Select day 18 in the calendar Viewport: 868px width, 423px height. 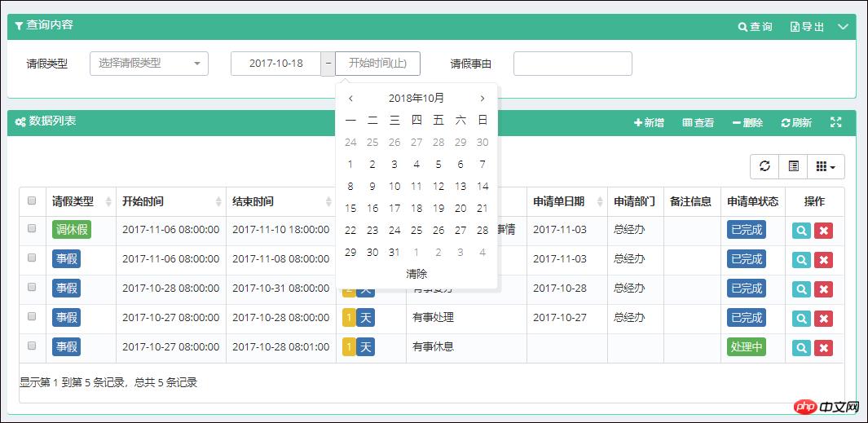pyautogui.click(x=416, y=208)
